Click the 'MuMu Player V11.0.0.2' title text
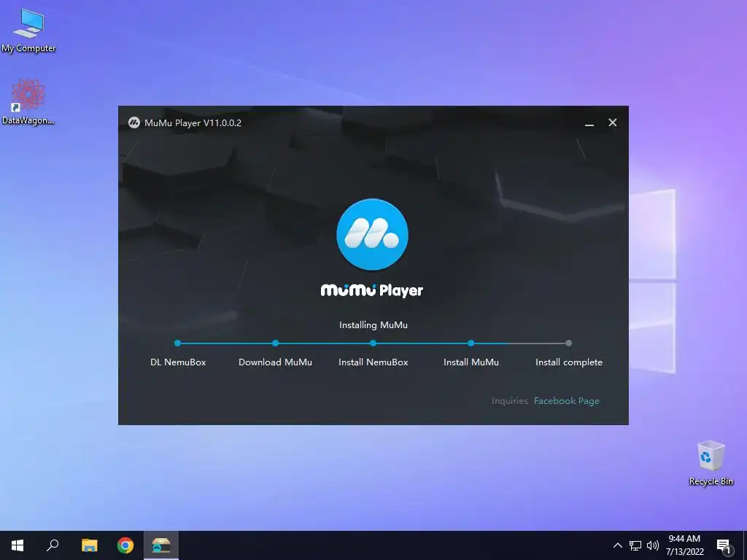 click(193, 122)
